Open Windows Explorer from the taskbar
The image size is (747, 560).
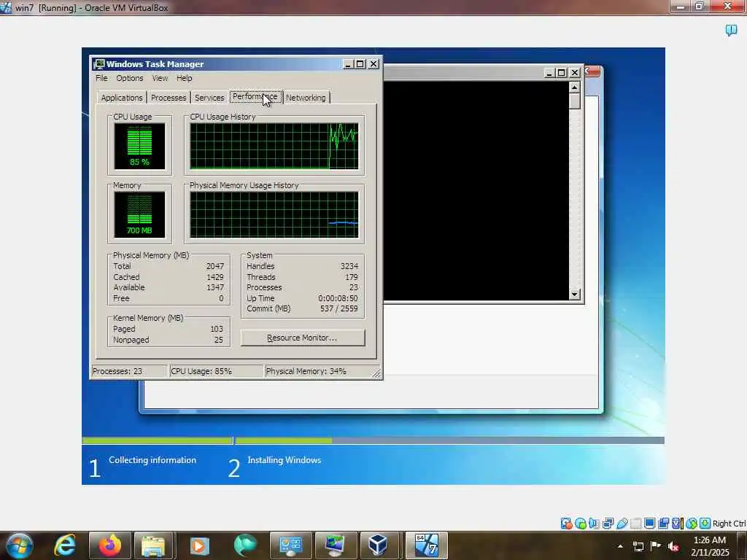(x=153, y=545)
